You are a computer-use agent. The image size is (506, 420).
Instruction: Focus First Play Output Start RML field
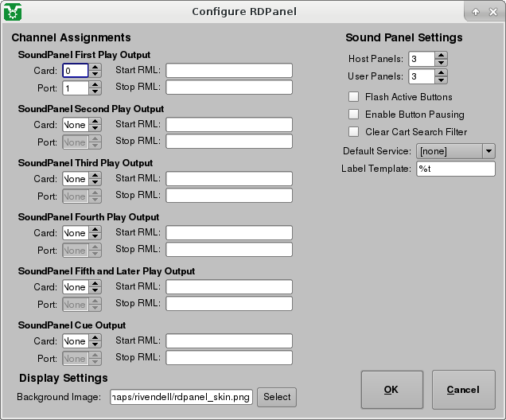coord(228,71)
